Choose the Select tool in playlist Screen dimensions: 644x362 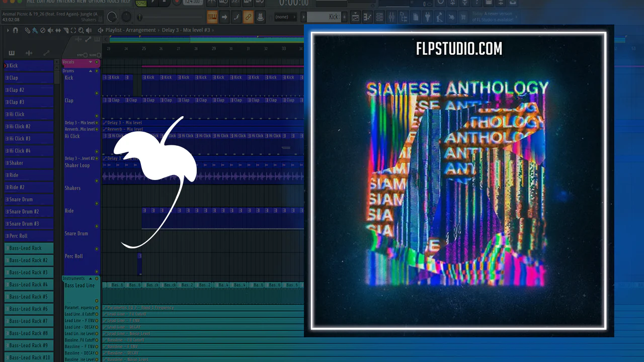(x=73, y=30)
